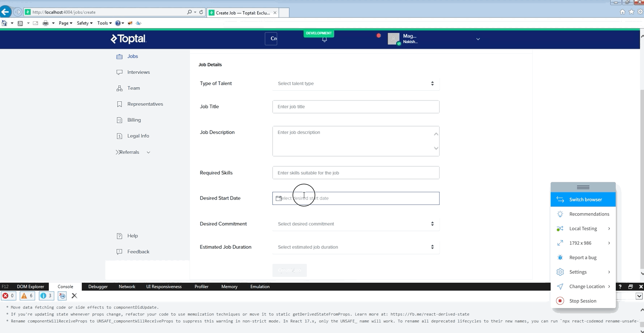This screenshot has width=644, height=333.
Task: Toggle the console errors filter
Action: point(8,296)
